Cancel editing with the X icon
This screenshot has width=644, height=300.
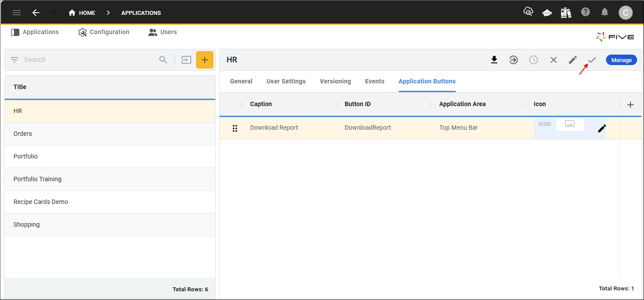coord(554,60)
